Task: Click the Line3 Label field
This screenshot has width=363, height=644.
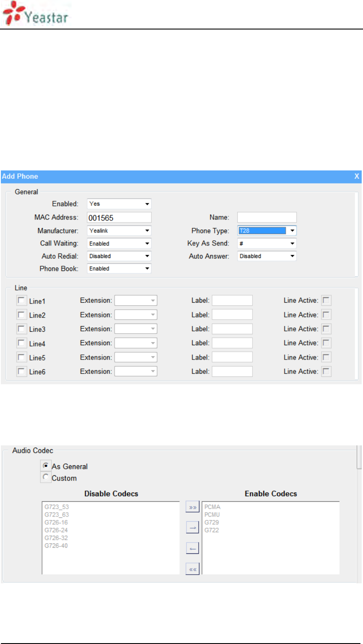Action: (232, 329)
